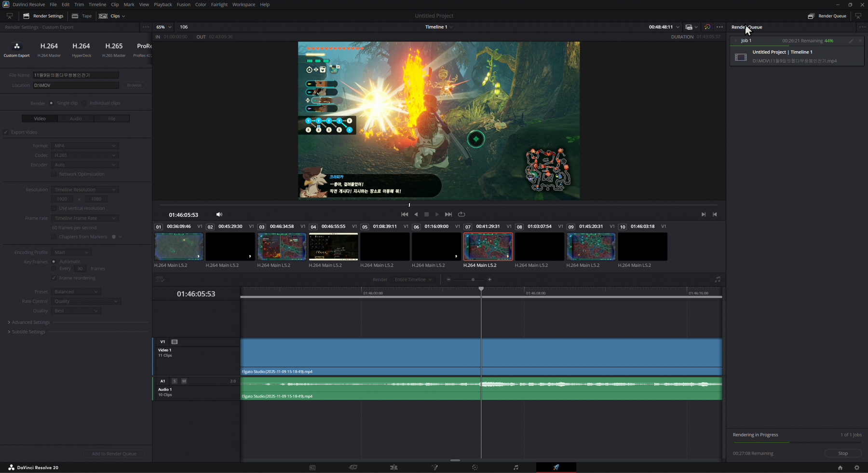Open the Fairlight menu
The width and height of the screenshot is (868, 473).
point(219,4)
